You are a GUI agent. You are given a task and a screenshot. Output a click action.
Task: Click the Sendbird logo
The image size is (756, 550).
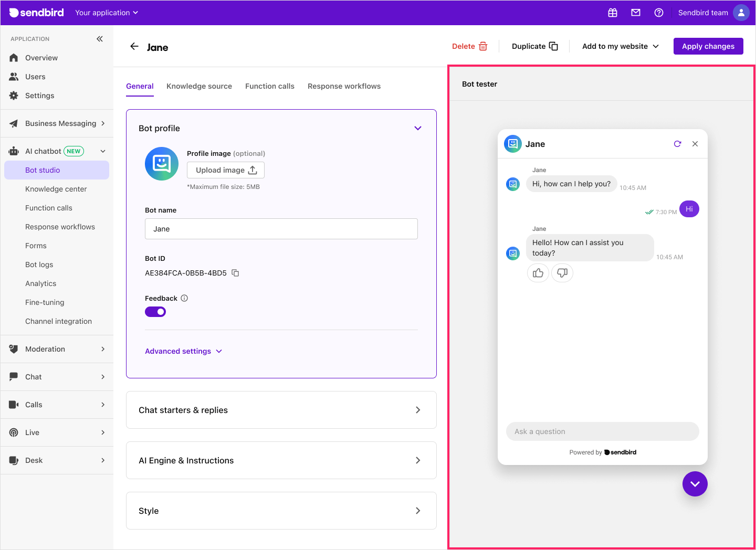pyautogui.click(x=37, y=13)
